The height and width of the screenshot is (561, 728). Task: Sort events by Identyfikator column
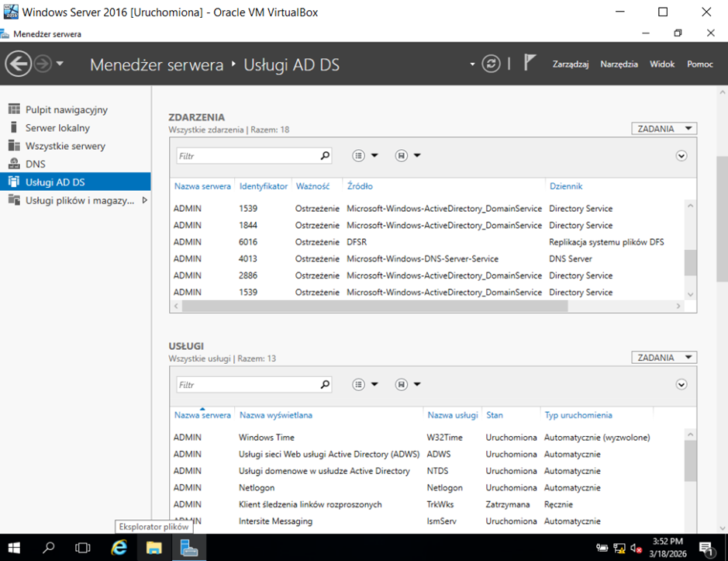(x=263, y=186)
